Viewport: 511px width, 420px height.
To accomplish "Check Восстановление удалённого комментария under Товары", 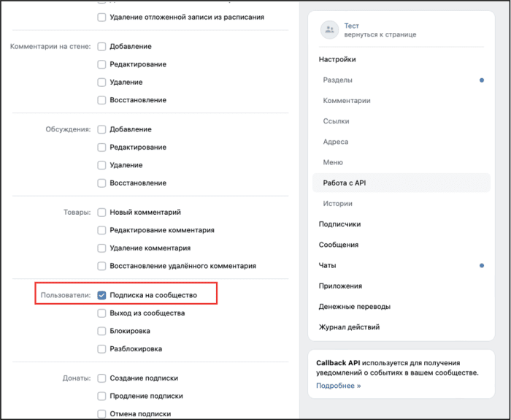I will (x=101, y=266).
